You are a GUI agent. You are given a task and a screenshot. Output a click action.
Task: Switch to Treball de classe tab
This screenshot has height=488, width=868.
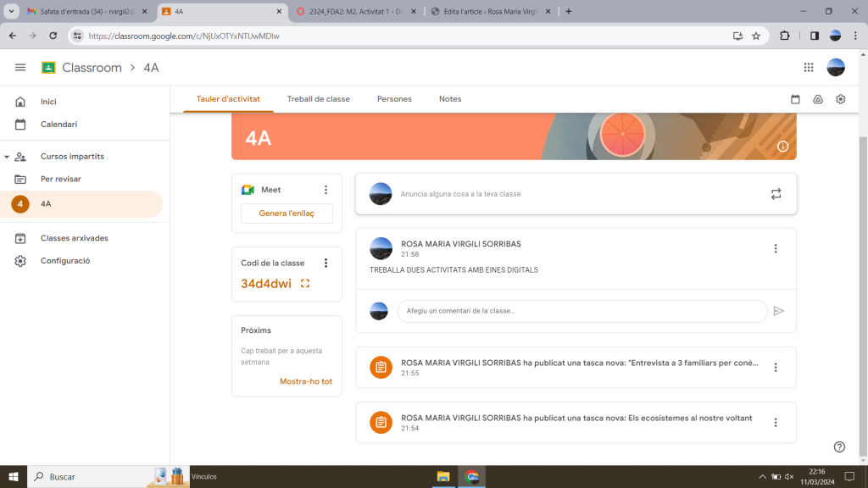pyautogui.click(x=318, y=99)
